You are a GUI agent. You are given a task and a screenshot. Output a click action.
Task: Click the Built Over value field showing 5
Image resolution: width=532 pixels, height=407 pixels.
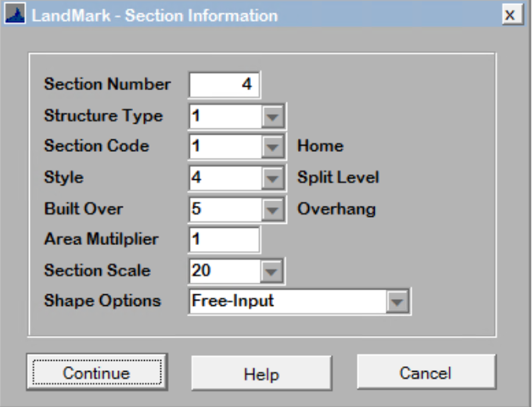225,210
